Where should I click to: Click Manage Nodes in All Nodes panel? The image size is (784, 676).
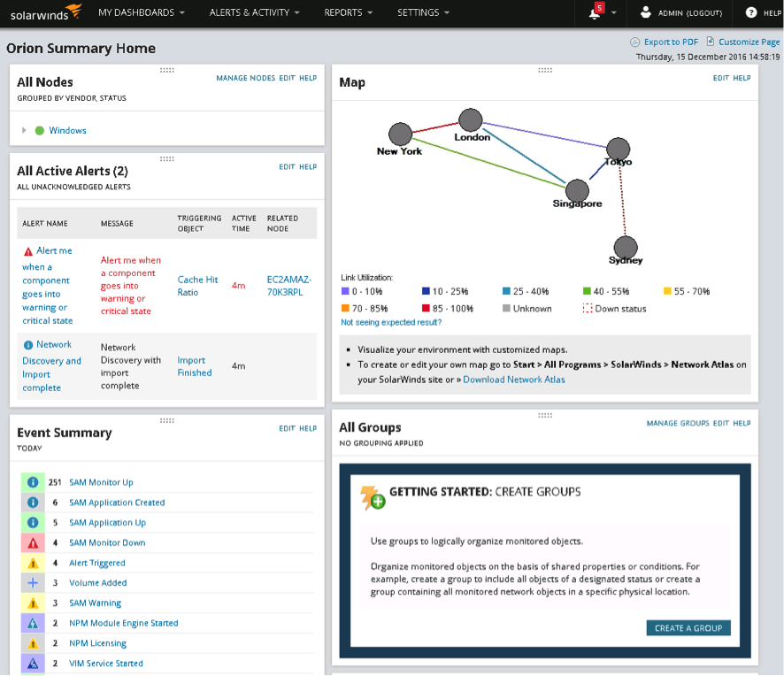tap(245, 78)
